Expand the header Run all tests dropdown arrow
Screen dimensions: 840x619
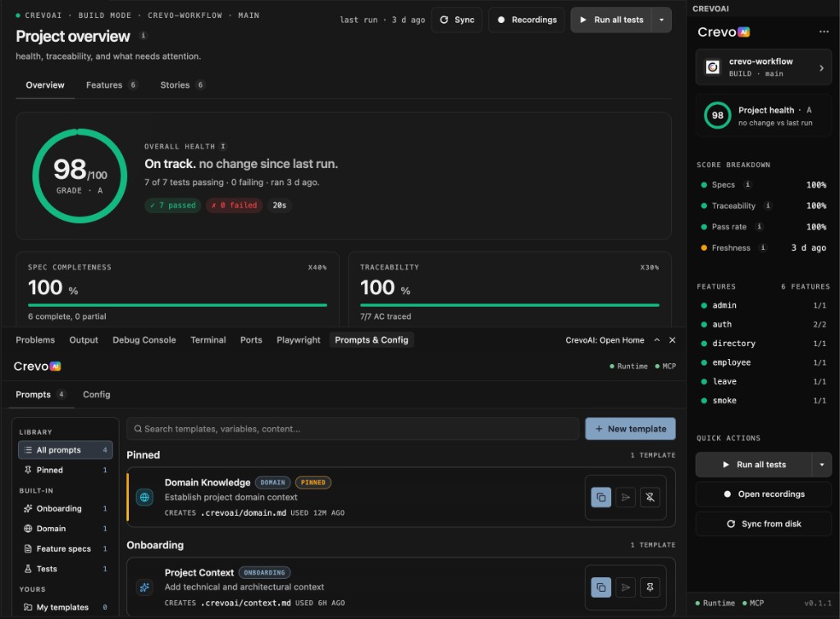(x=662, y=20)
